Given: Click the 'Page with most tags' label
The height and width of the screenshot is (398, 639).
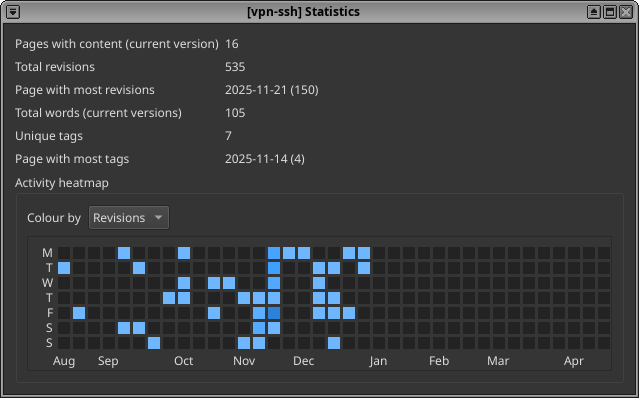Looking at the screenshot, I should point(72,159).
